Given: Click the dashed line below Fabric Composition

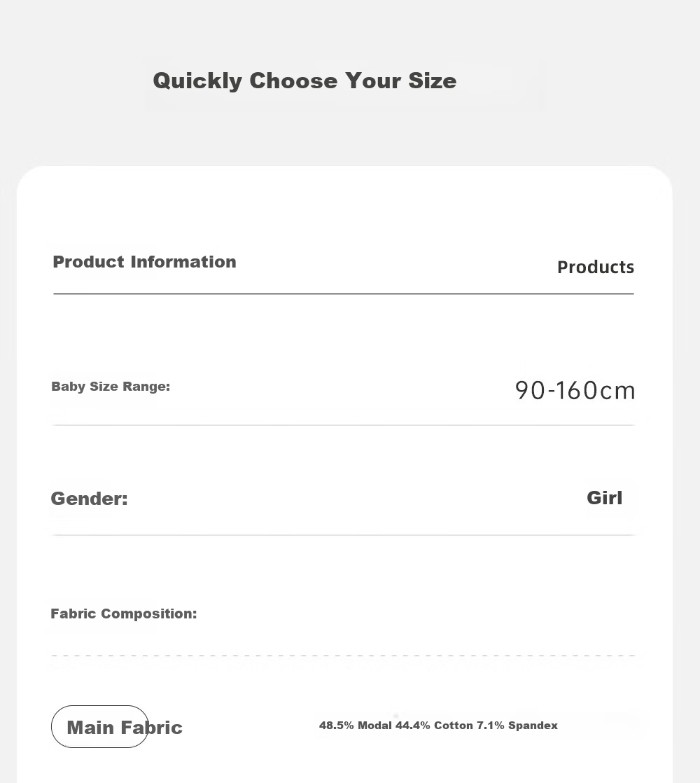Looking at the screenshot, I should tap(343, 656).
